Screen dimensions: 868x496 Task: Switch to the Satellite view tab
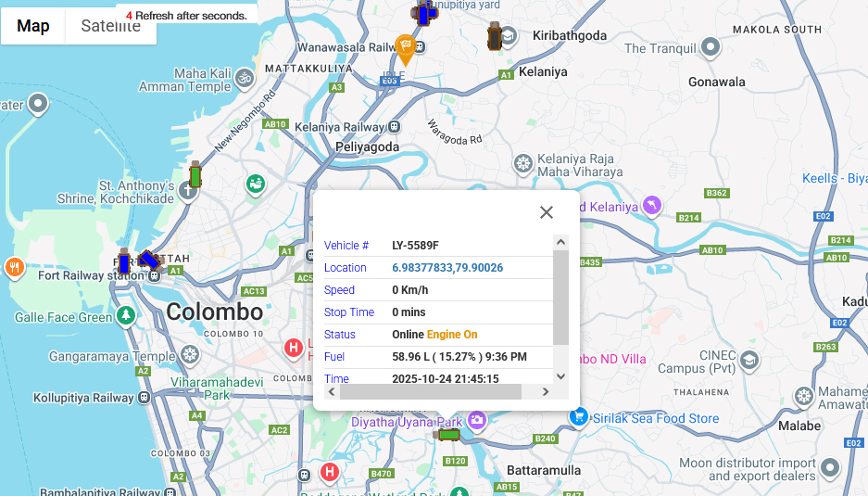pyautogui.click(x=111, y=26)
